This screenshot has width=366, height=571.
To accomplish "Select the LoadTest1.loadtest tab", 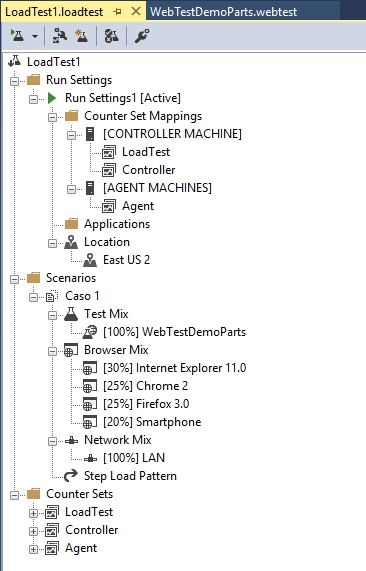I will click(x=54, y=12).
